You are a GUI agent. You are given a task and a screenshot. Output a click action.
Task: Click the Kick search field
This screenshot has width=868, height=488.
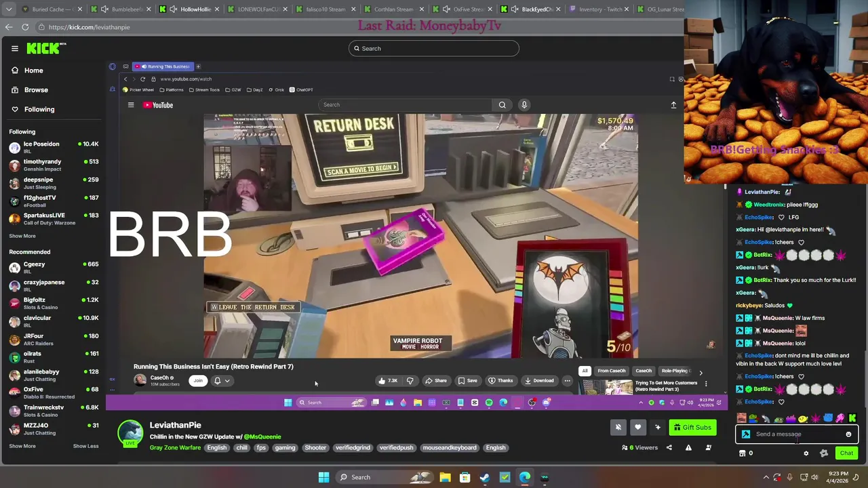click(434, 48)
